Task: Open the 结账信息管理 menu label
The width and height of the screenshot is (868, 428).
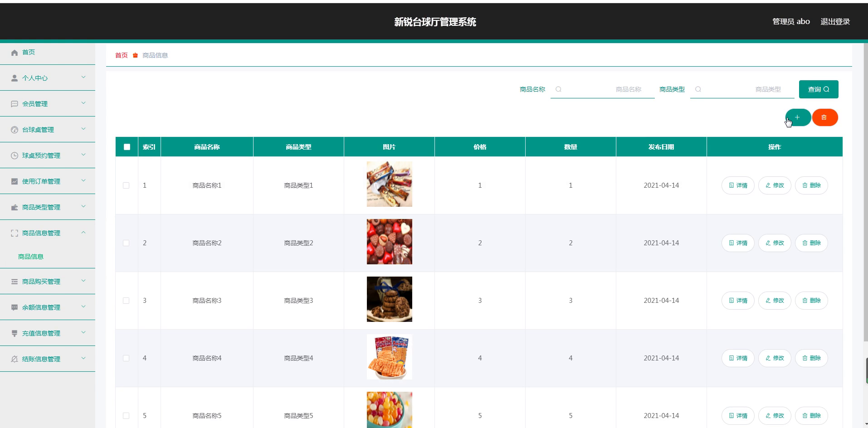Action: pyautogui.click(x=41, y=359)
